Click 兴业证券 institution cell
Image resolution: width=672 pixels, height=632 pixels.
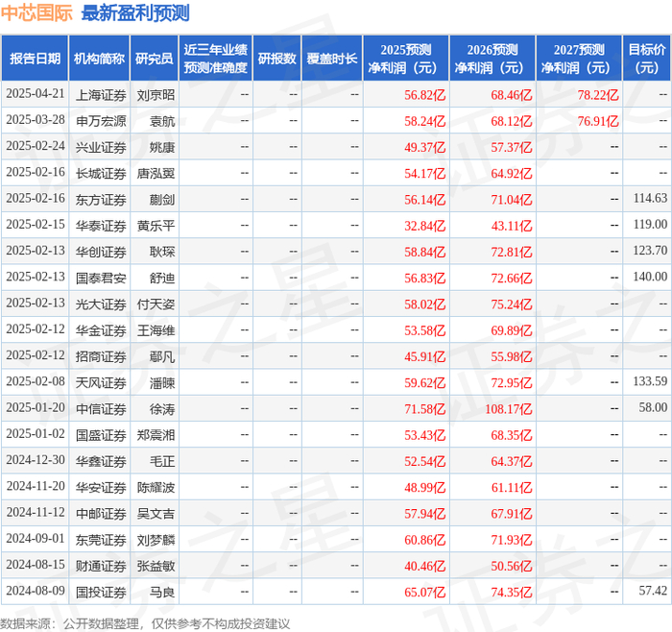point(101,147)
